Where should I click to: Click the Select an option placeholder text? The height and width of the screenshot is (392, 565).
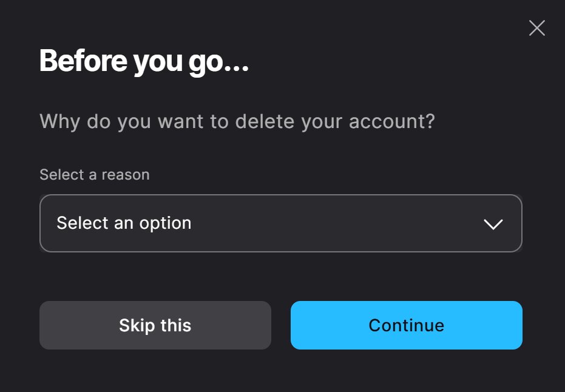[124, 223]
